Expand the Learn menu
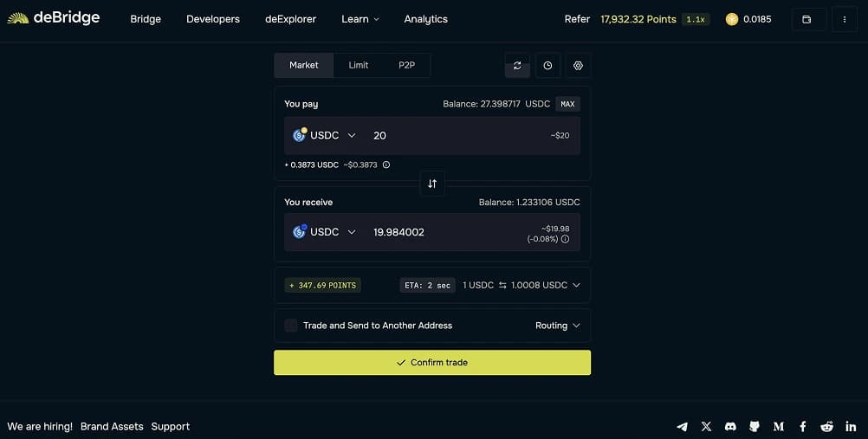 coord(360,19)
